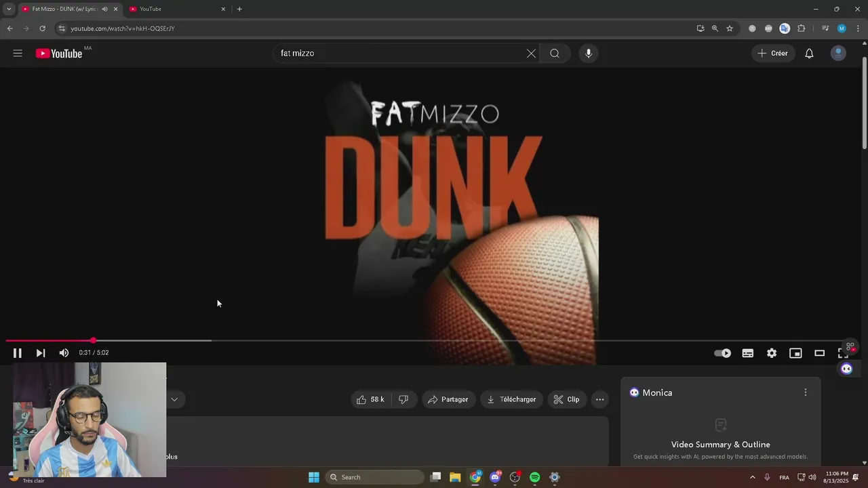Open a new browser tab
This screenshot has height=488, width=868.
239,9
